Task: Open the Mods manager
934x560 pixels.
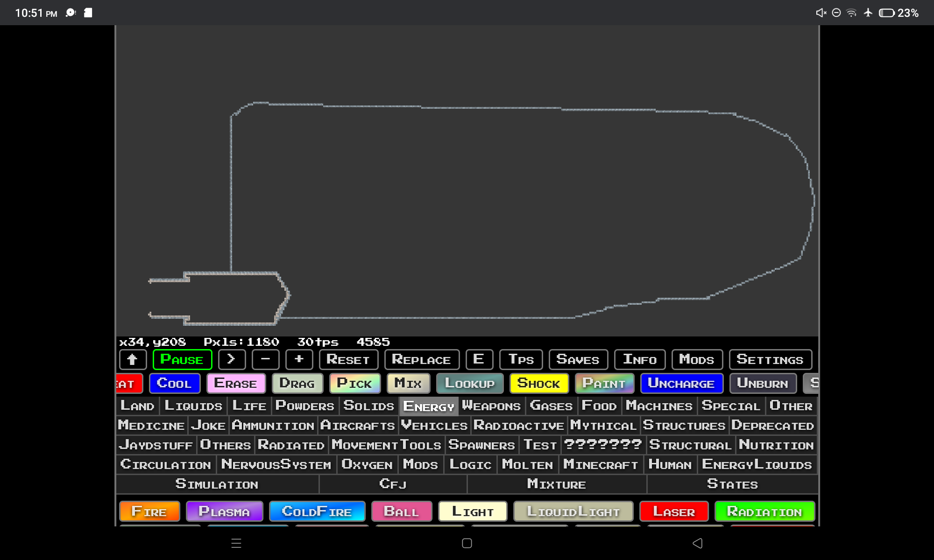Action: tap(696, 360)
